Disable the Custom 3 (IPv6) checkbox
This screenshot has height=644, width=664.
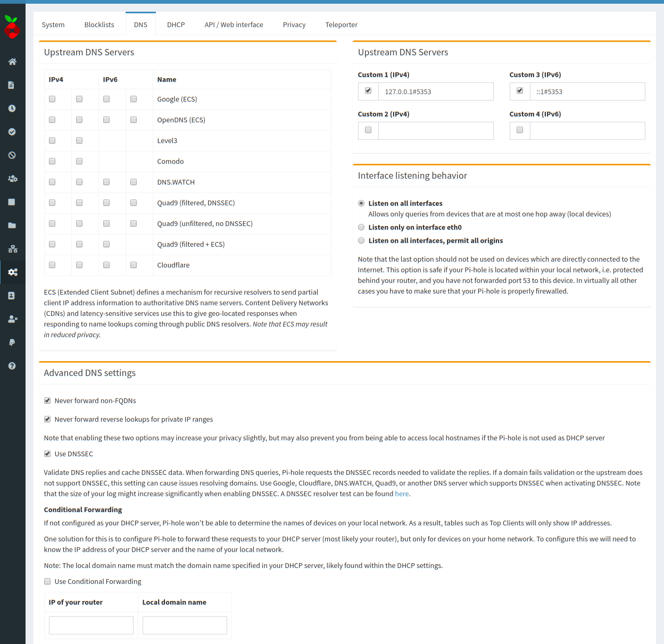(520, 90)
